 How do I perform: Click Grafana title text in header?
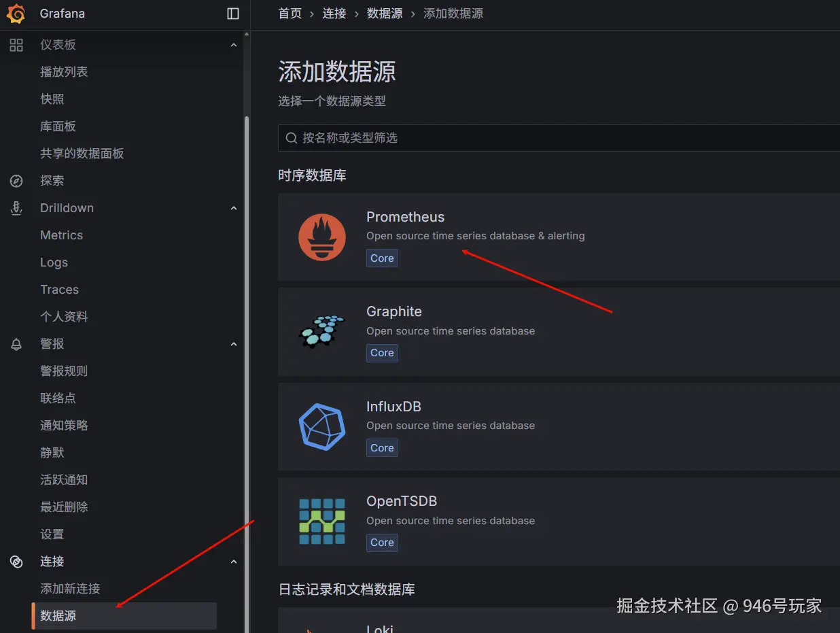62,14
